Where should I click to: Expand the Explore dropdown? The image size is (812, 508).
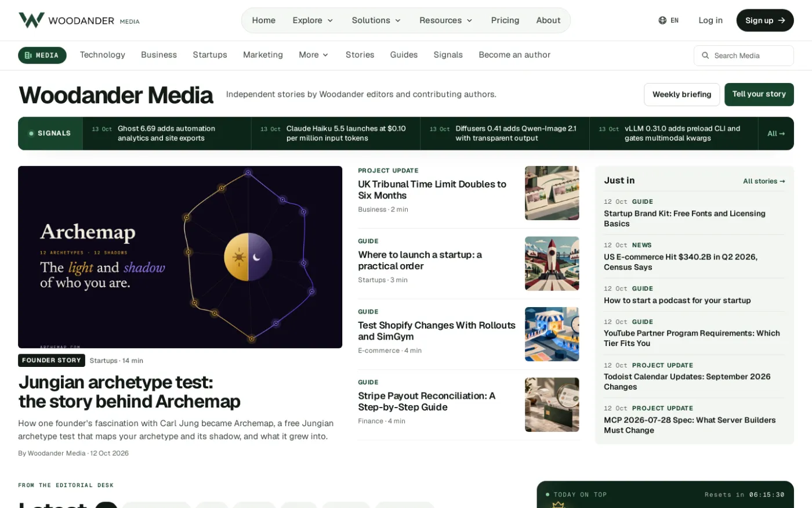(313, 20)
